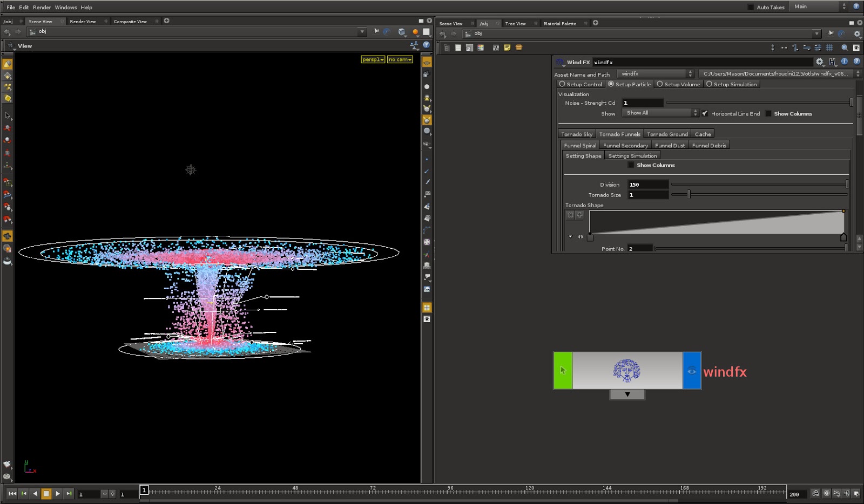Viewport: 864px width, 504px height.
Task: Pin the network pane with the pin icon
Action: [x=831, y=33]
